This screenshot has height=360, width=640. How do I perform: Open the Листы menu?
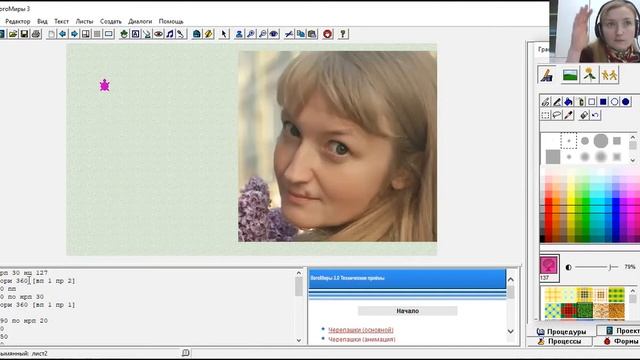pos(84,21)
